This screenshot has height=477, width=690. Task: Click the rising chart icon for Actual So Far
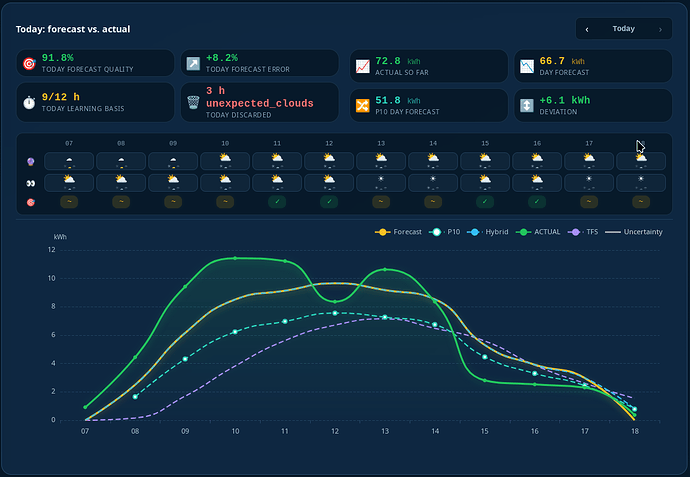(363, 66)
